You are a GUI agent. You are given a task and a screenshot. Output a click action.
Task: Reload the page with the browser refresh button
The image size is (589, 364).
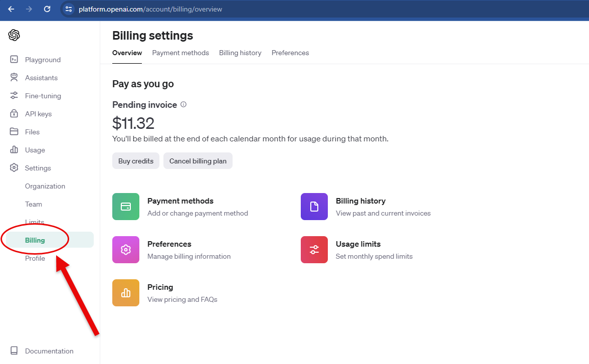tap(47, 9)
